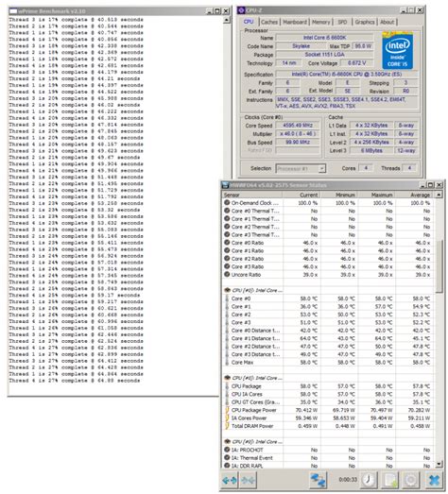
Task: Click the Total DRAM Power lightning icon
Action: 227,426
